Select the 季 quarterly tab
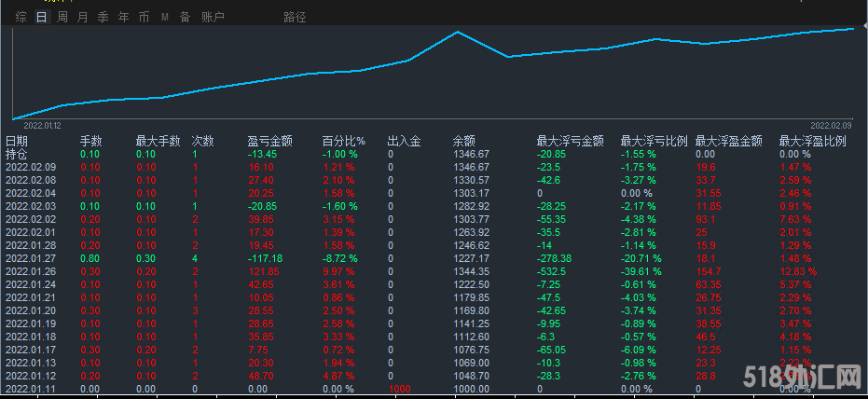The image size is (868, 399). [x=103, y=17]
